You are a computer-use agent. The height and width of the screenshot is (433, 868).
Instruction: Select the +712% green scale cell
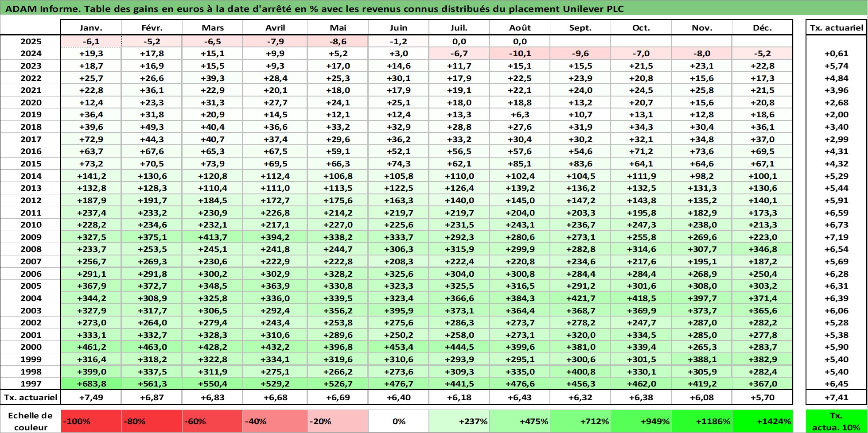[x=580, y=421]
